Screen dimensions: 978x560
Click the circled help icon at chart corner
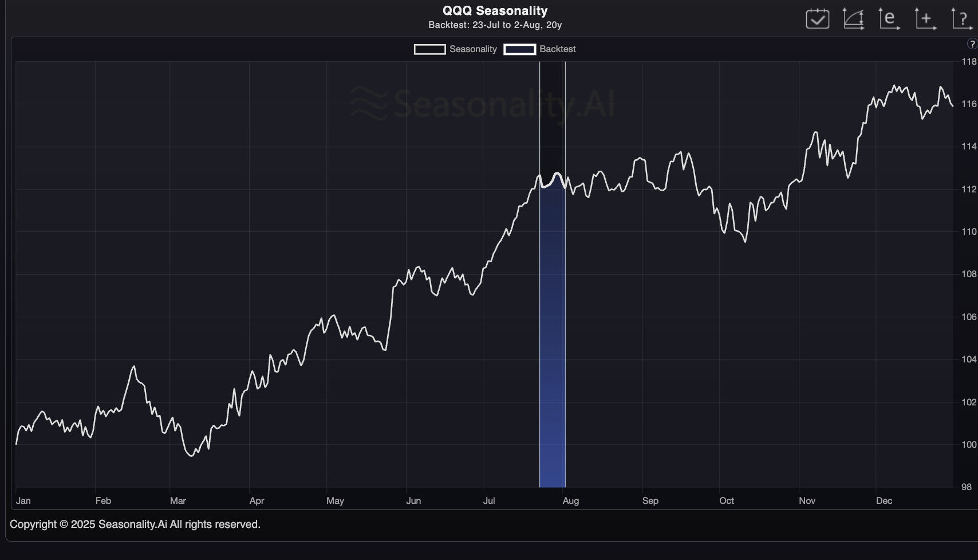click(x=972, y=44)
